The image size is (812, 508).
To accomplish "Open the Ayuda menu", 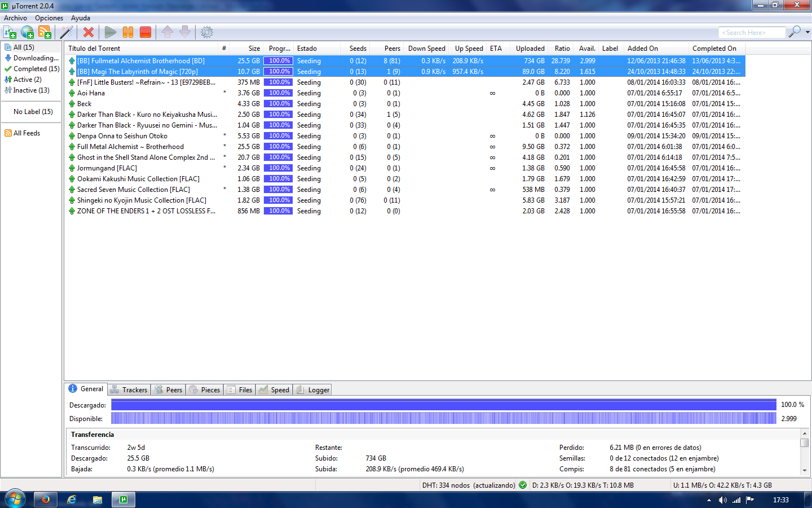I will click(81, 18).
